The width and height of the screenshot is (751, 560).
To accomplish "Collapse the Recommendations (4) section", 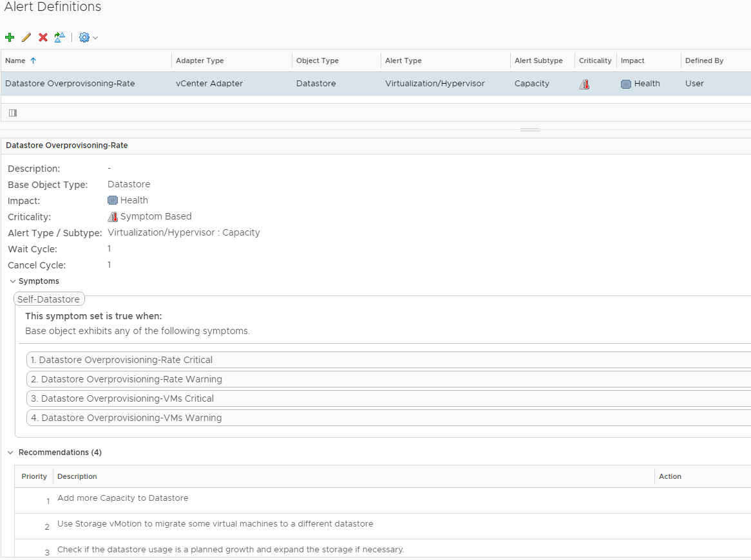I will 10,453.
